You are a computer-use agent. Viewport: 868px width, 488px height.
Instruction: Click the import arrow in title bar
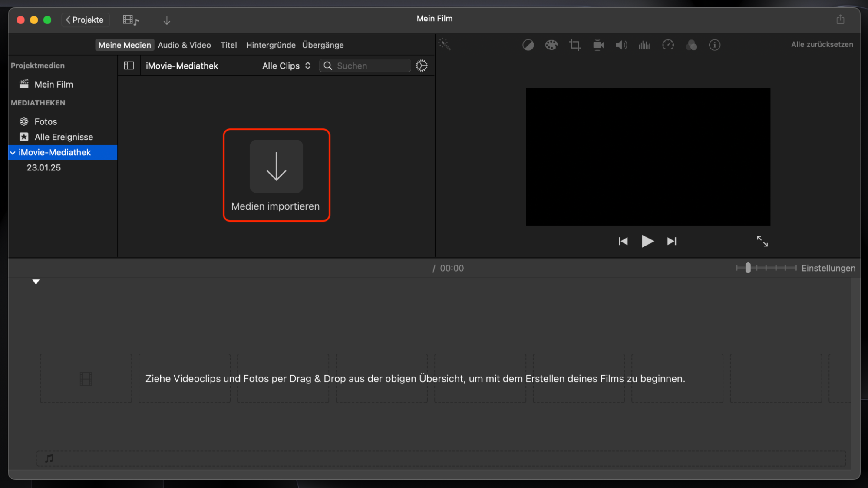(x=167, y=20)
